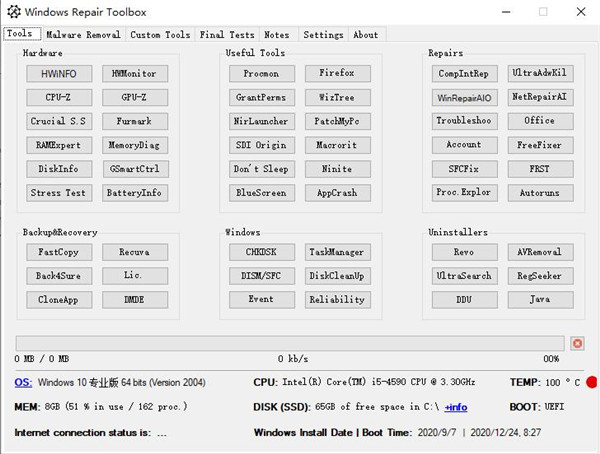Viewport: 600px width, 454px height.
Task: Click the Windows Repair Toolbox title icon
Action: click(x=12, y=12)
